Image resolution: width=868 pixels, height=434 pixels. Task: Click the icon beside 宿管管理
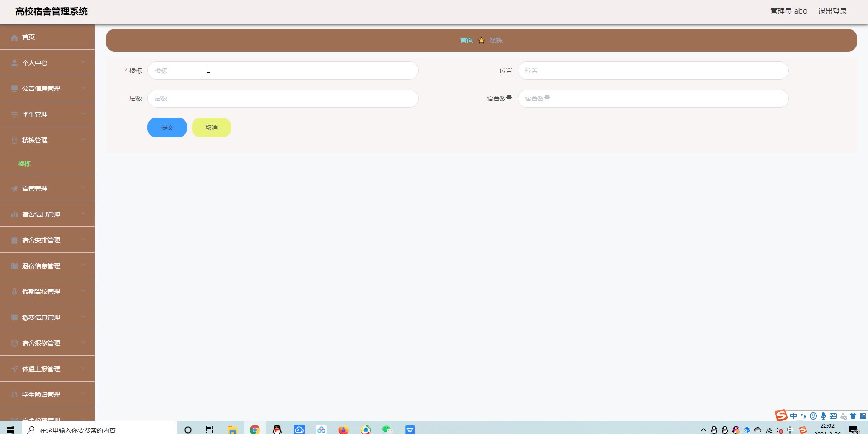pyautogui.click(x=14, y=189)
